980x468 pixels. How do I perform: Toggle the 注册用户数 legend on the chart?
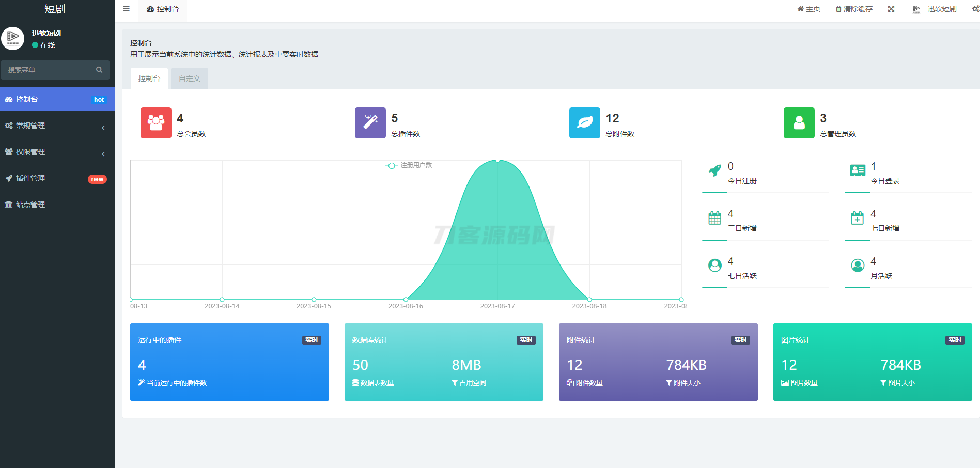(408, 165)
